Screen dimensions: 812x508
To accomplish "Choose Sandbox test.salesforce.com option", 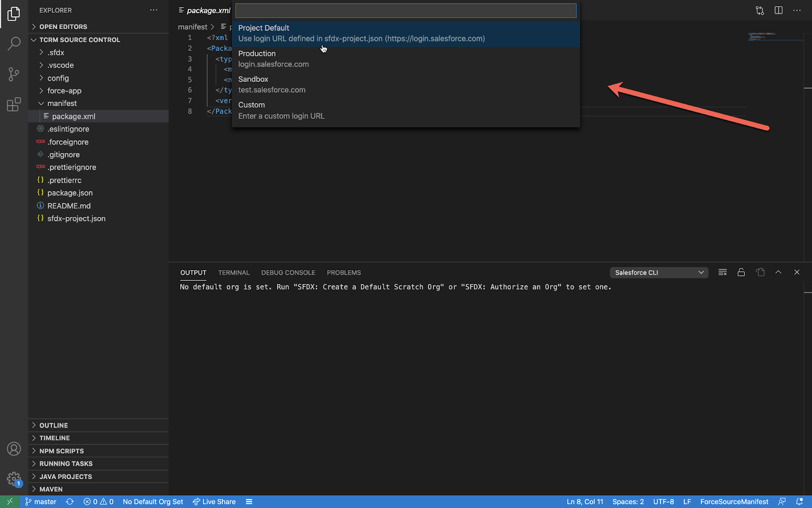I will coord(406,85).
